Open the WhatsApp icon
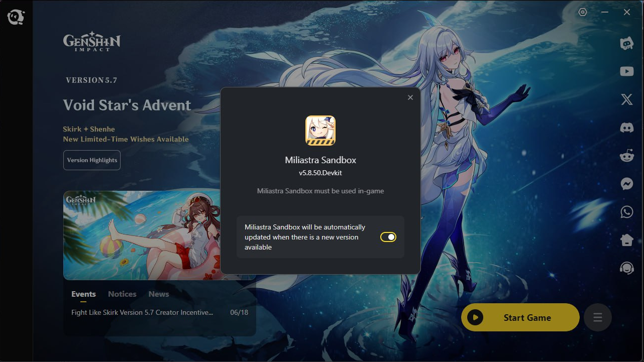 627,212
